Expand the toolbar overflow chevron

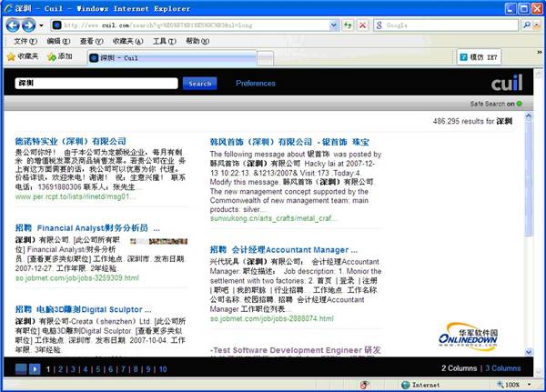[540, 52]
